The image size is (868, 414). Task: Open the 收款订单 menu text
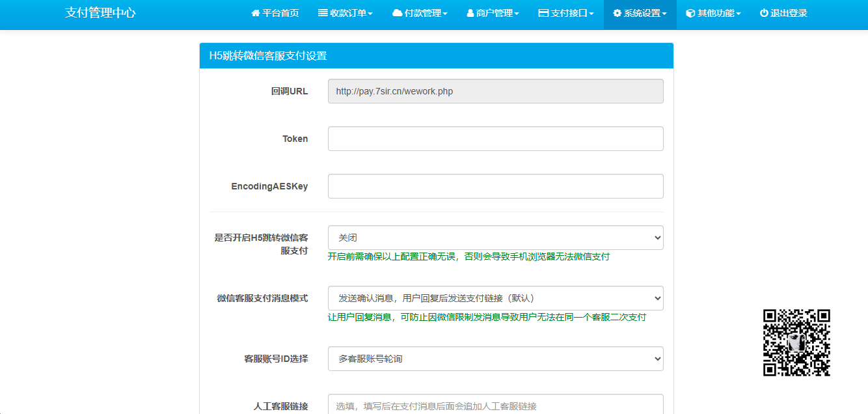click(348, 14)
